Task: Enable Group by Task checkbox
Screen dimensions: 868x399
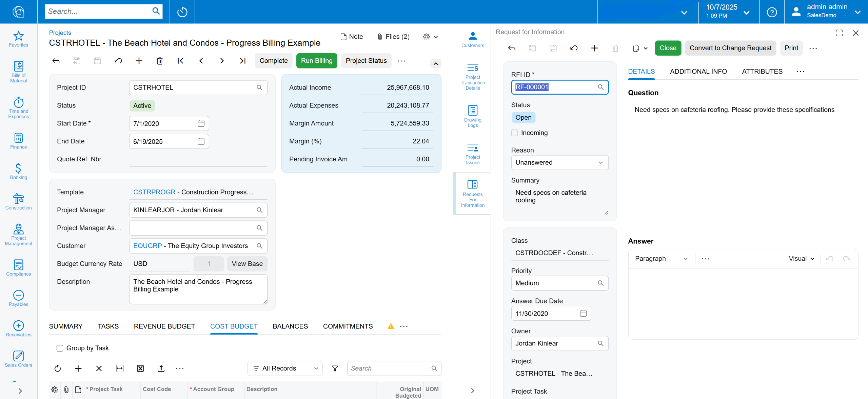Action: coord(60,348)
